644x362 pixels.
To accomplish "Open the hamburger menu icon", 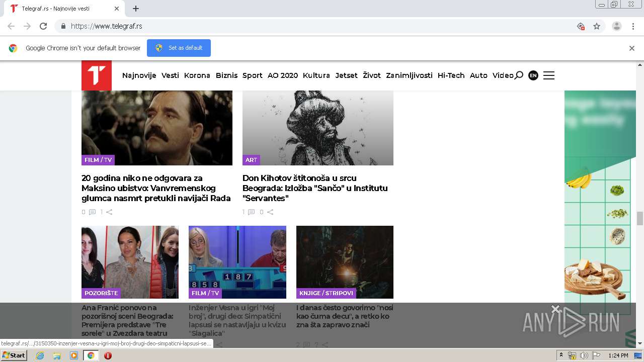I will coord(549,75).
